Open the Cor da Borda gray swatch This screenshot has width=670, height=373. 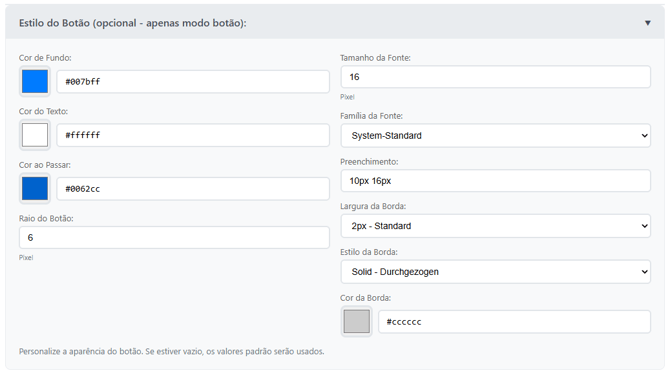click(356, 321)
